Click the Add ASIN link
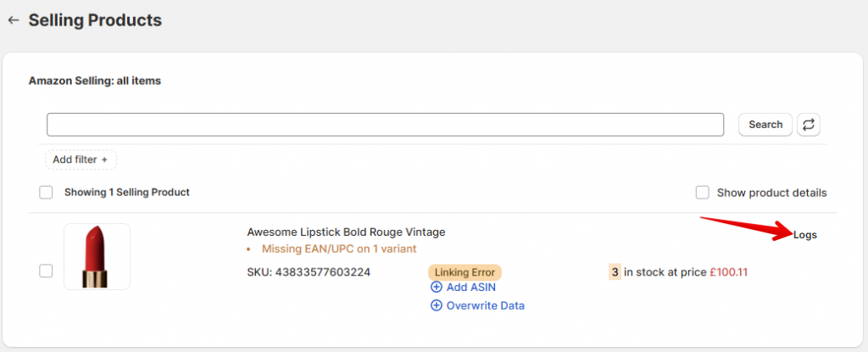 [470, 288]
